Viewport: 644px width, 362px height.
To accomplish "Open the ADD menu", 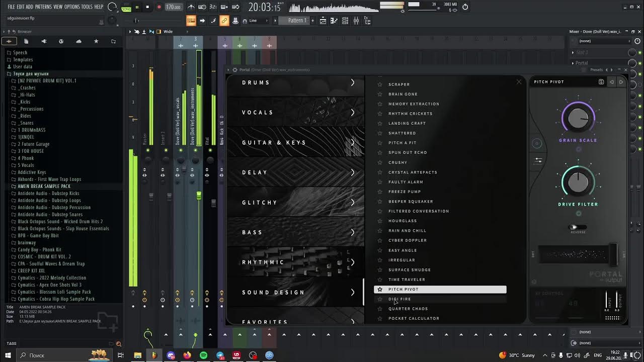I will point(30,7).
